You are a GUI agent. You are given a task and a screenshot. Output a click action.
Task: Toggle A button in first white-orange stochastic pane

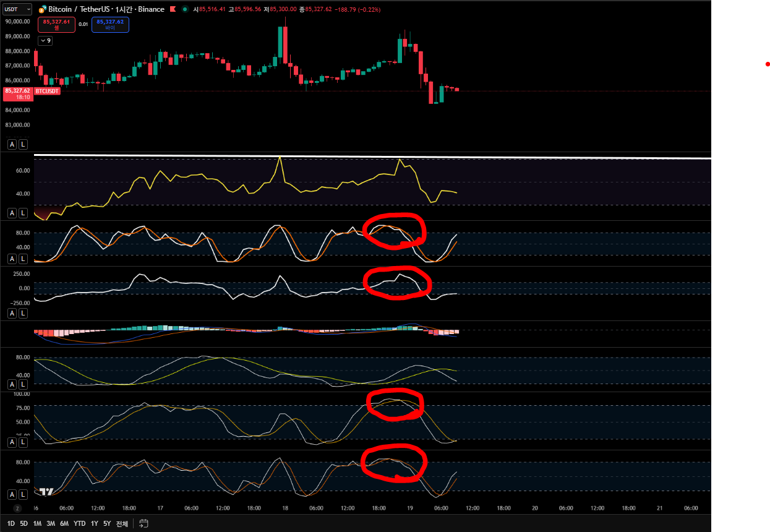point(12,259)
